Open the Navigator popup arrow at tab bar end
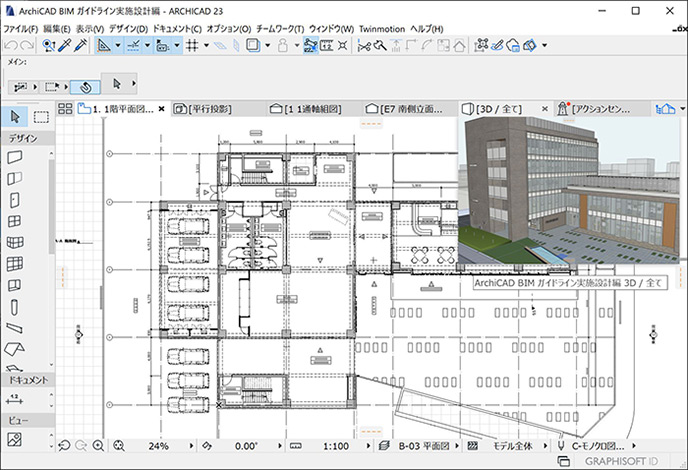The height and width of the screenshot is (470, 688). (682, 109)
